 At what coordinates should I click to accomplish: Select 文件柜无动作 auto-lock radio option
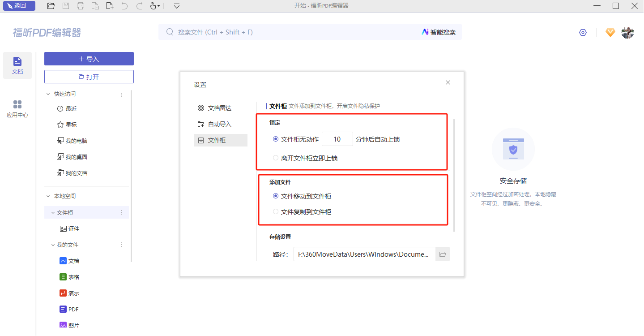(x=276, y=139)
